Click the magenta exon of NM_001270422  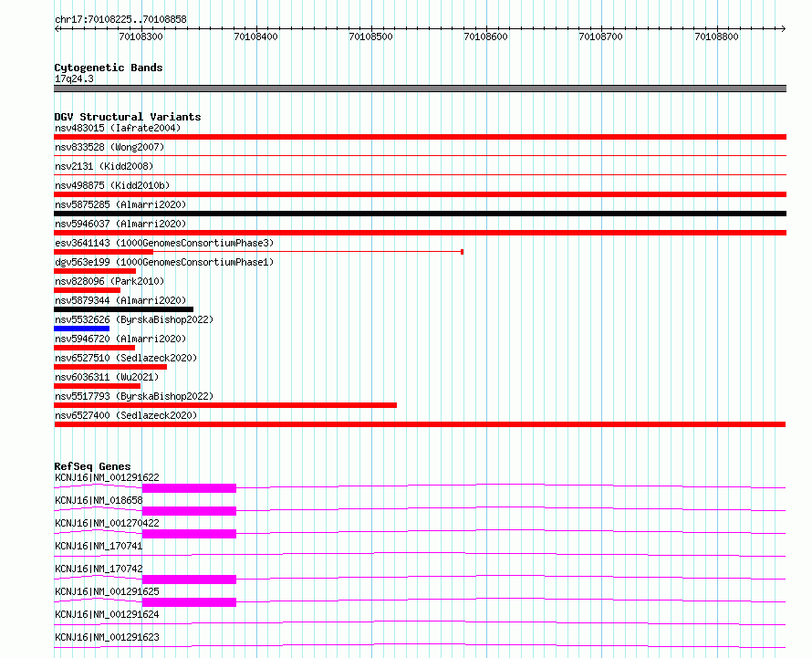coord(189,534)
